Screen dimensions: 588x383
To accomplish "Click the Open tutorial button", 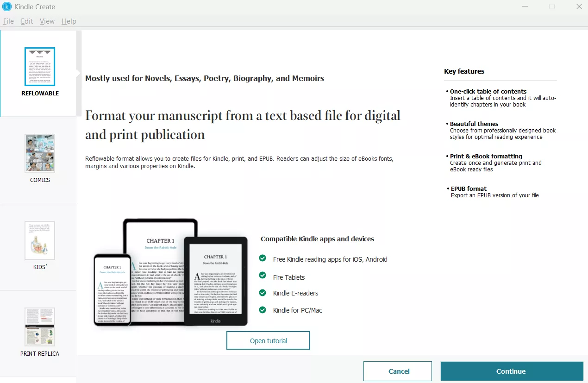I will tap(268, 340).
